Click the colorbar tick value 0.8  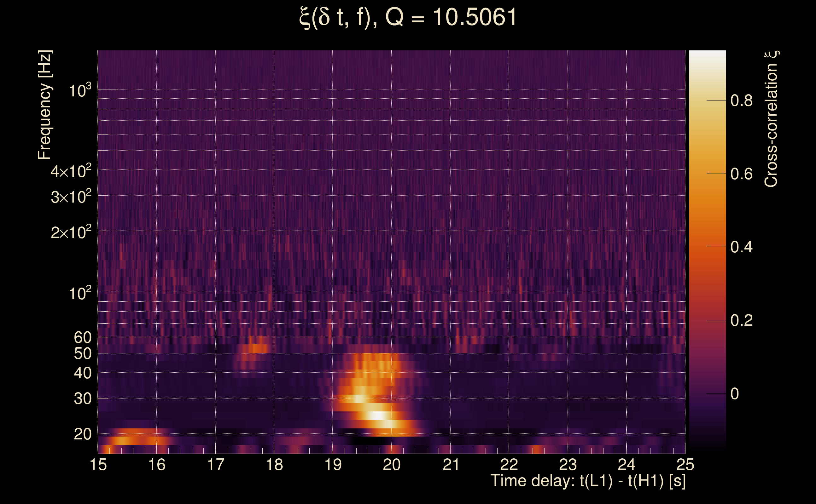[x=741, y=101]
